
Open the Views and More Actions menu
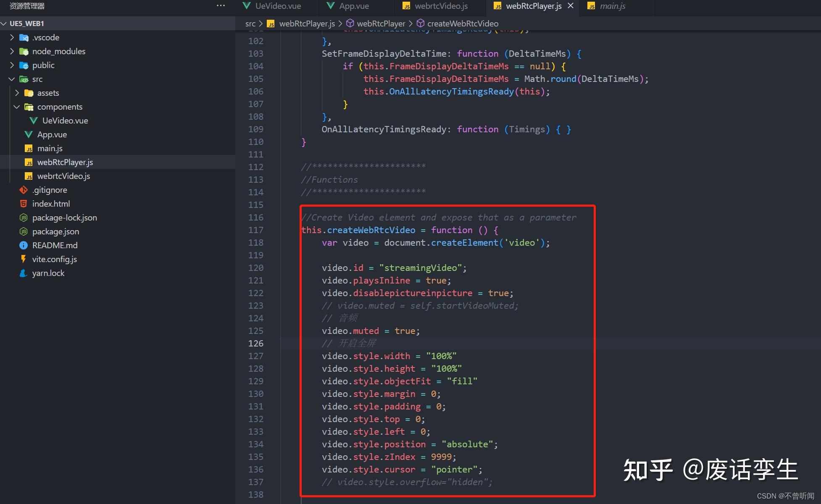click(221, 5)
